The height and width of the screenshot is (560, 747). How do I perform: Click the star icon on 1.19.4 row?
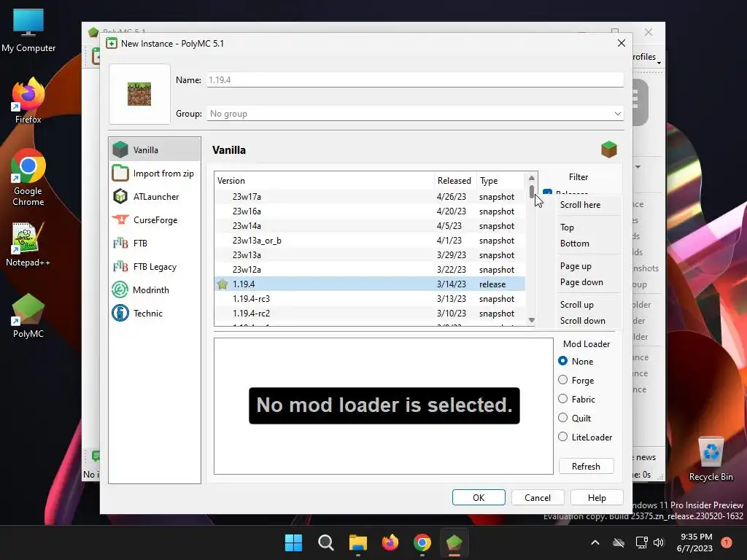click(x=222, y=284)
